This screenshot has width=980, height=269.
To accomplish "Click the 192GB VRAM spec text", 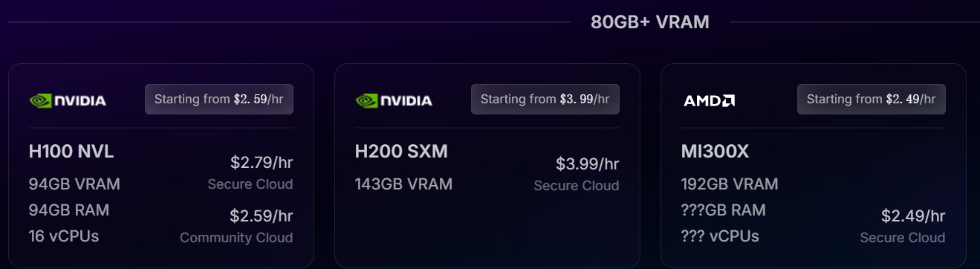I will [x=730, y=184].
